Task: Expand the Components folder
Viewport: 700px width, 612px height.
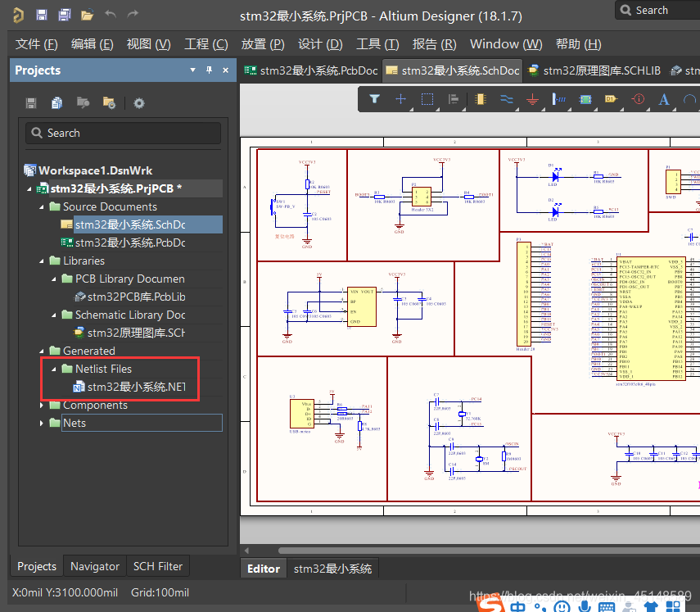Action: pyautogui.click(x=43, y=405)
